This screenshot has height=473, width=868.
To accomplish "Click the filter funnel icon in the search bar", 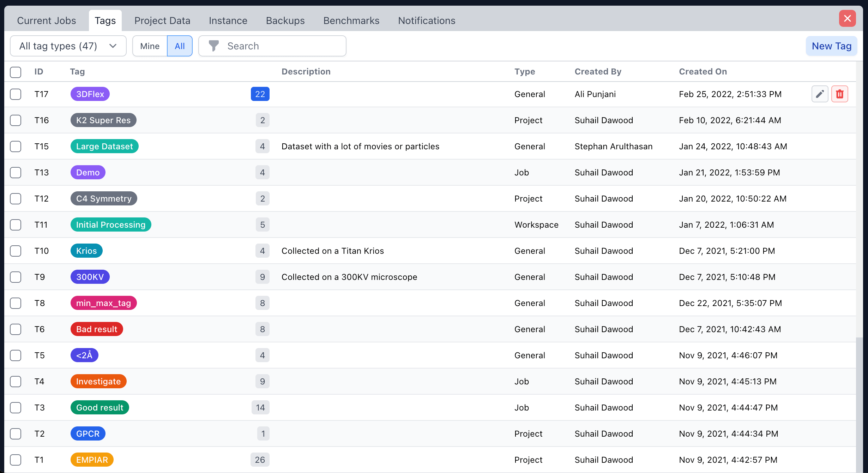I will click(x=214, y=46).
